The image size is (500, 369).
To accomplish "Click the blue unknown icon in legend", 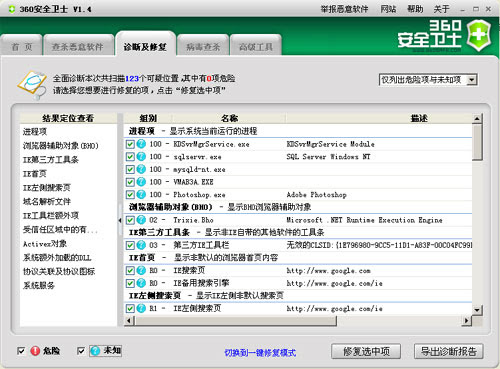I will click(x=95, y=351).
